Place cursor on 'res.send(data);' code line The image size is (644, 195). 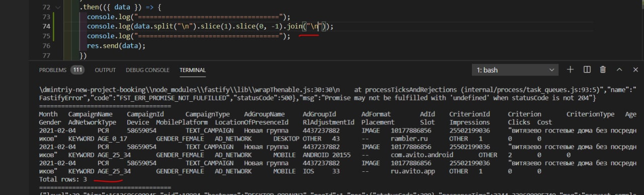pos(116,45)
